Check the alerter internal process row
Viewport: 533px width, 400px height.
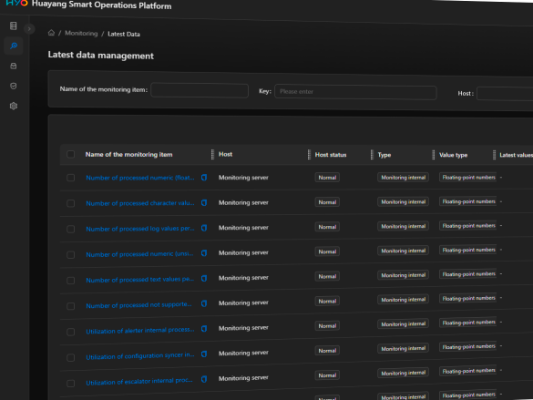(x=71, y=332)
